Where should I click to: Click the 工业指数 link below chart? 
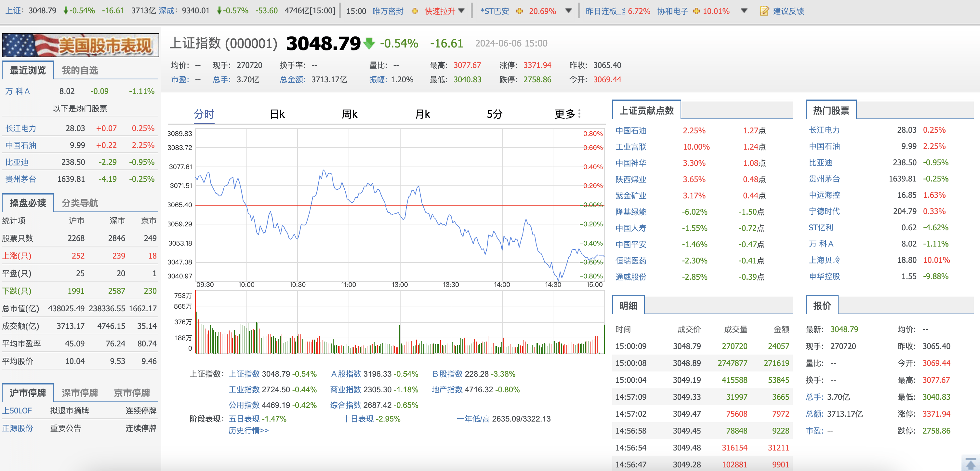click(244, 390)
